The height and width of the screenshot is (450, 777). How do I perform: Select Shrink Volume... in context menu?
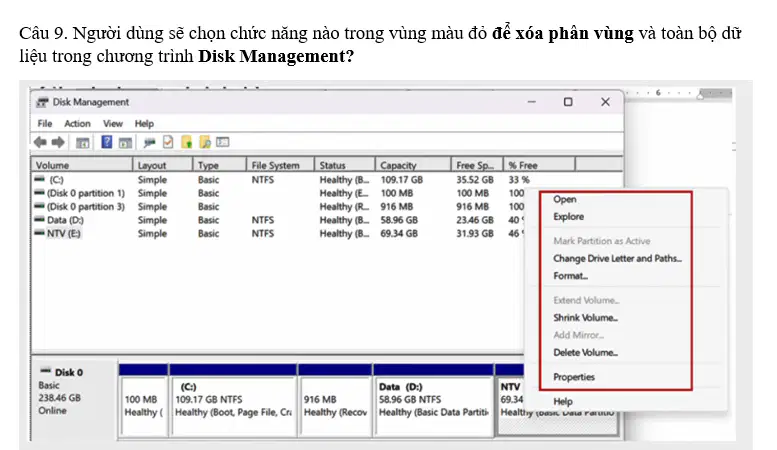click(585, 318)
